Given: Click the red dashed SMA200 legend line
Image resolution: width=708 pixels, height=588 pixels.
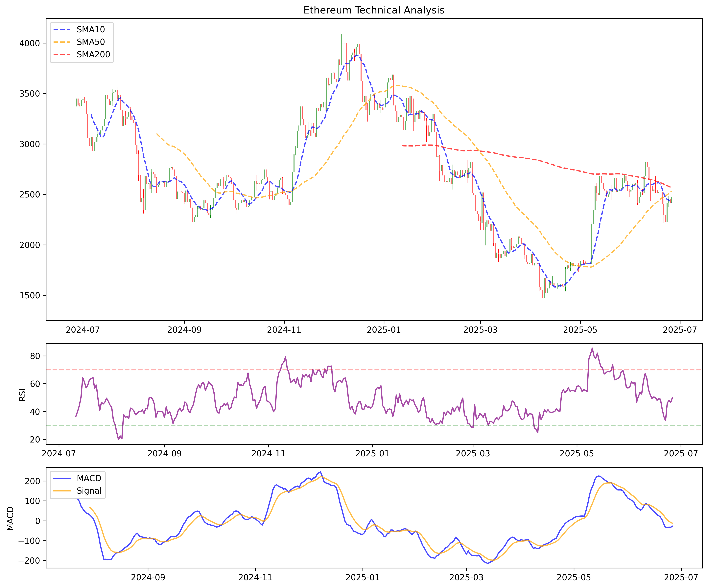Looking at the screenshot, I should (62, 55).
